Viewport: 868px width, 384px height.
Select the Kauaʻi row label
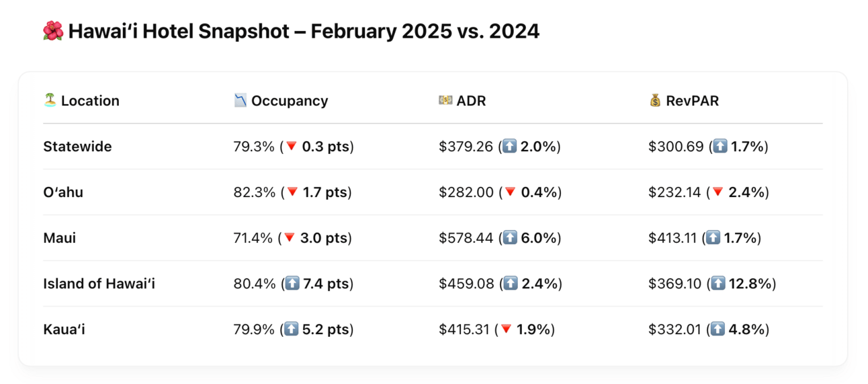(x=64, y=330)
